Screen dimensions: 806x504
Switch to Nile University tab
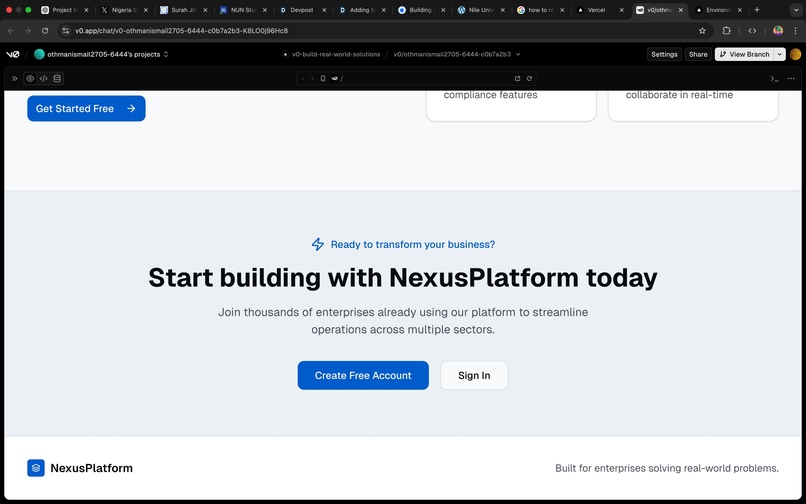[x=479, y=10]
